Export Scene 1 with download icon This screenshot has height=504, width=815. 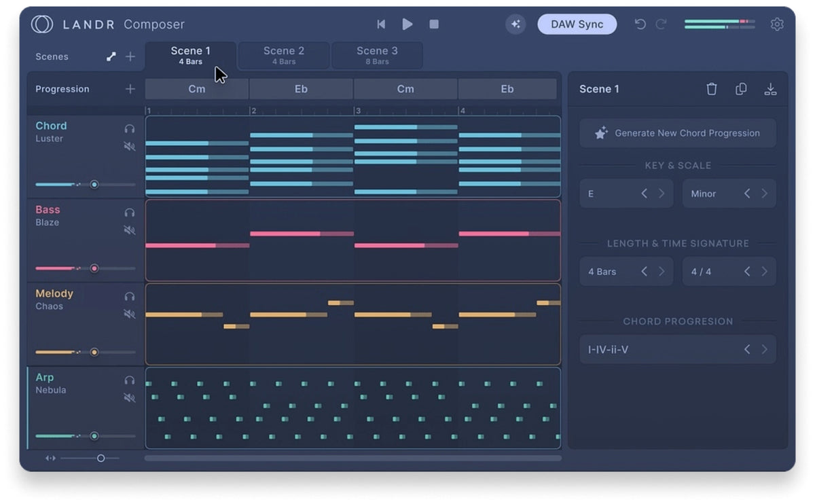point(770,89)
